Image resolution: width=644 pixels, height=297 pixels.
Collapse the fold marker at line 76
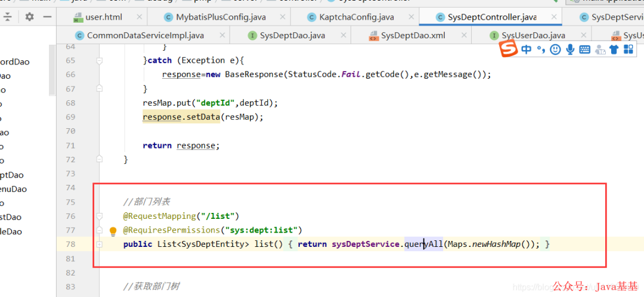coord(99,216)
